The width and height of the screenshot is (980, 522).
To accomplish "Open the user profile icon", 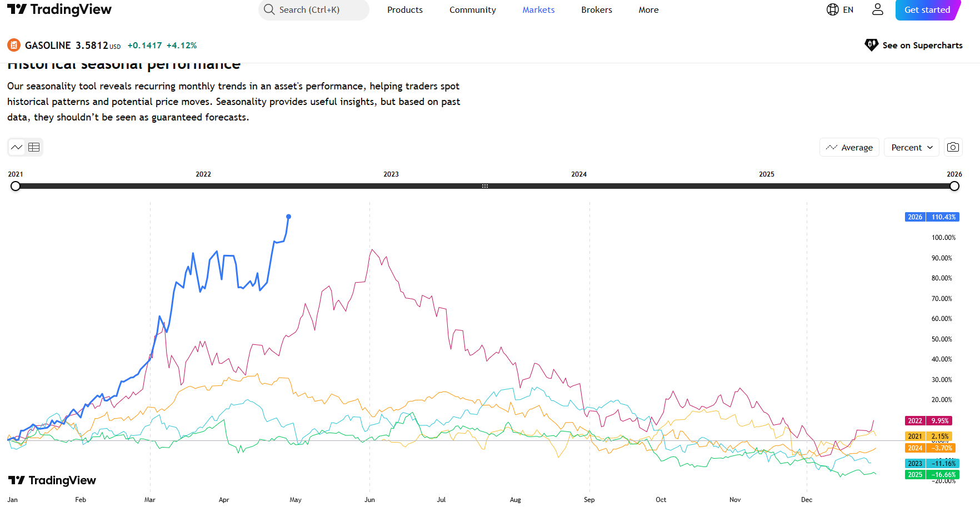I will coord(878,9).
